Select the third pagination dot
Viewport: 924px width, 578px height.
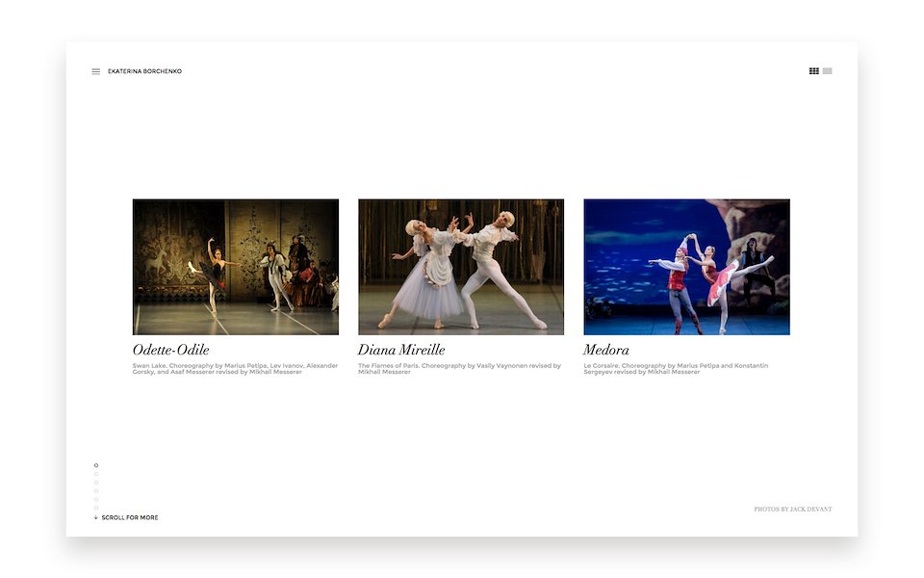coord(96,483)
